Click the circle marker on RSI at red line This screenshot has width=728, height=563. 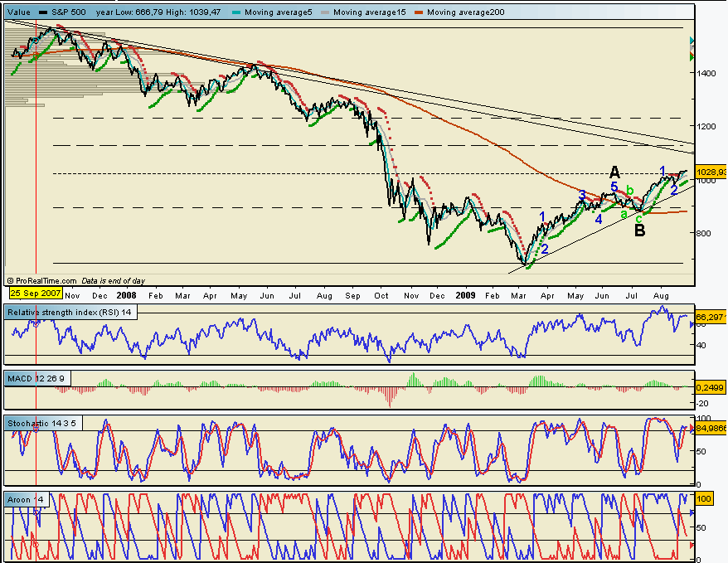[36, 324]
